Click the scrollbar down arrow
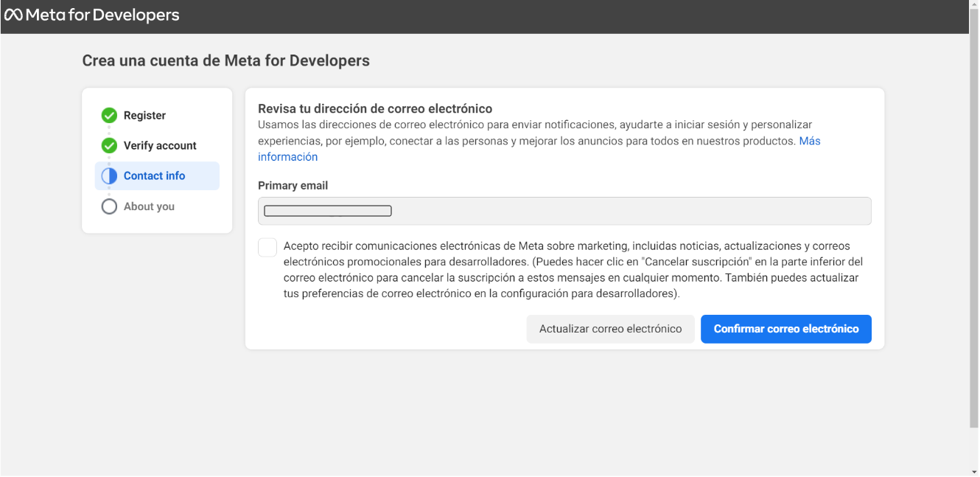The image size is (980, 477). [973, 471]
